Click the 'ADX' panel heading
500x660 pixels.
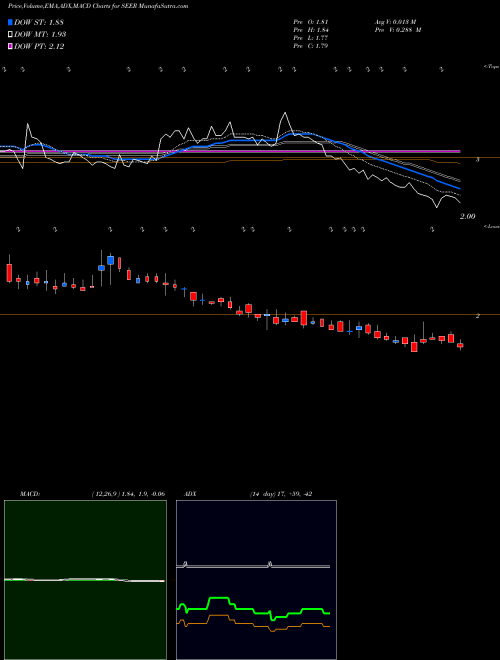tap(189, 494)
